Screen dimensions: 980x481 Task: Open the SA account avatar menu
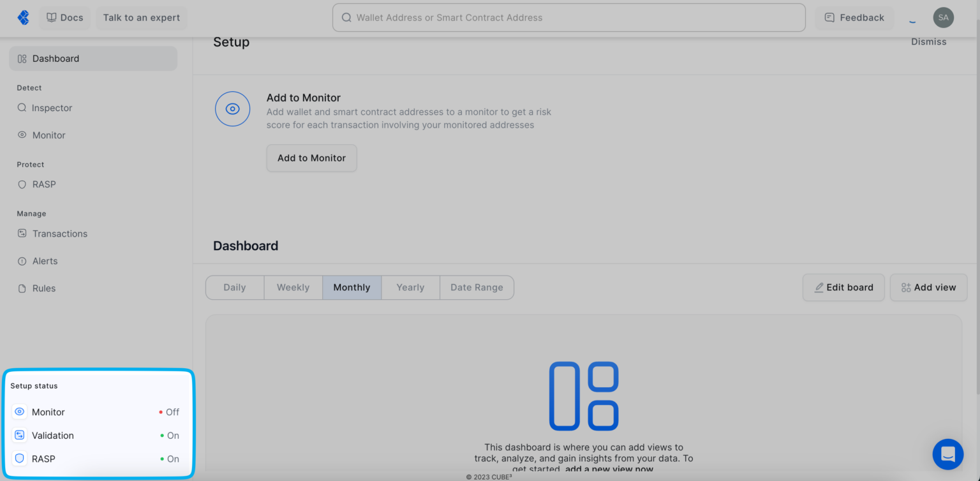pyautogui.click(x=943, y=17)
